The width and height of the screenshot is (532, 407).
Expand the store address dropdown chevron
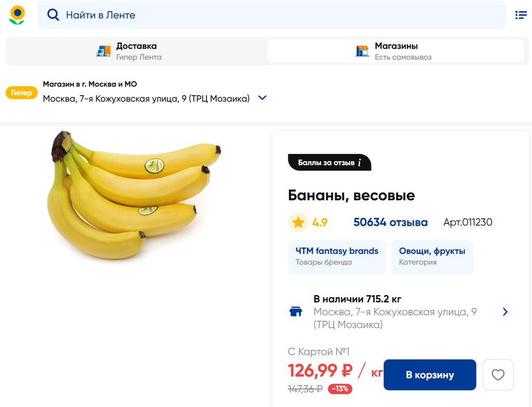point(262,98)
